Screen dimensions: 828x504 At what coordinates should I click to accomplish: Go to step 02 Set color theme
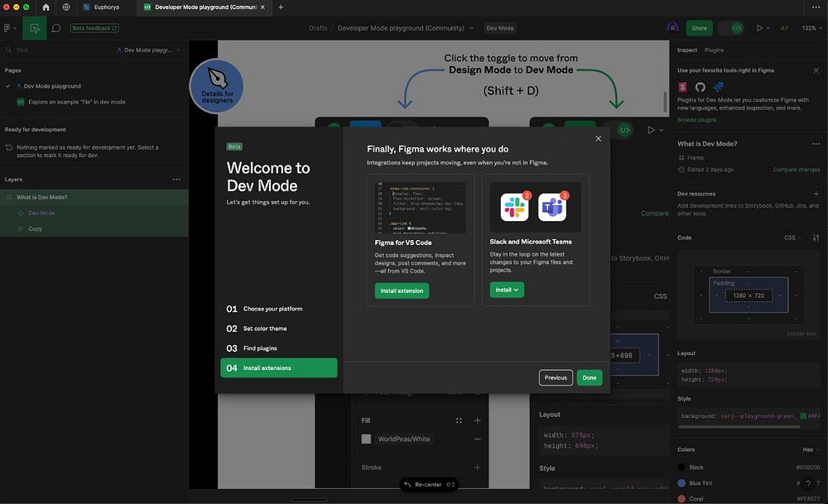coord(279,329)
